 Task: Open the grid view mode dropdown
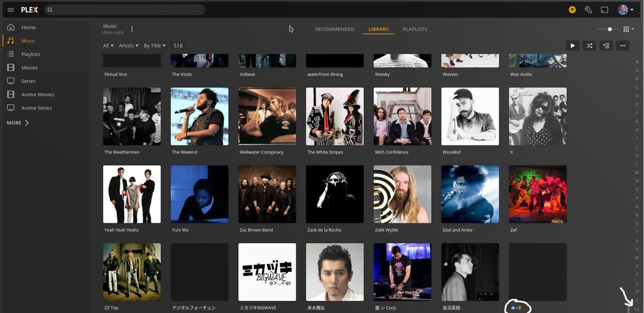pyautogui.click(x=628, y=29)
